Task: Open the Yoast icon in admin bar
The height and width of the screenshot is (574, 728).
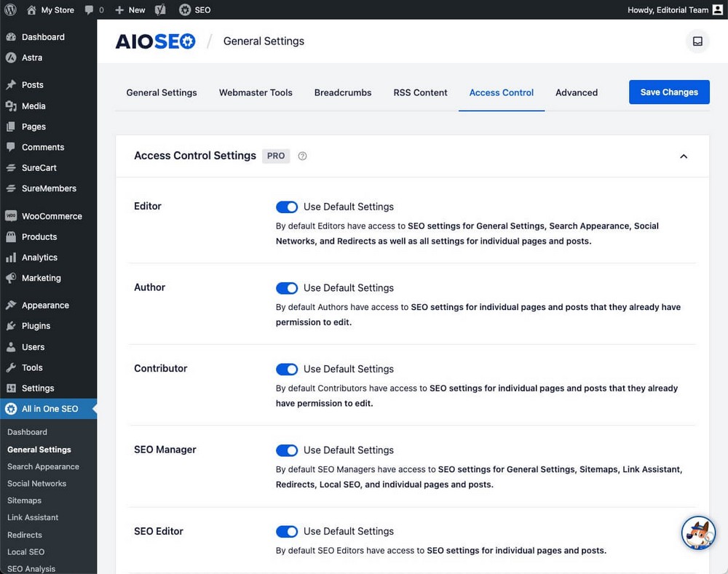Action: (160, 9)
